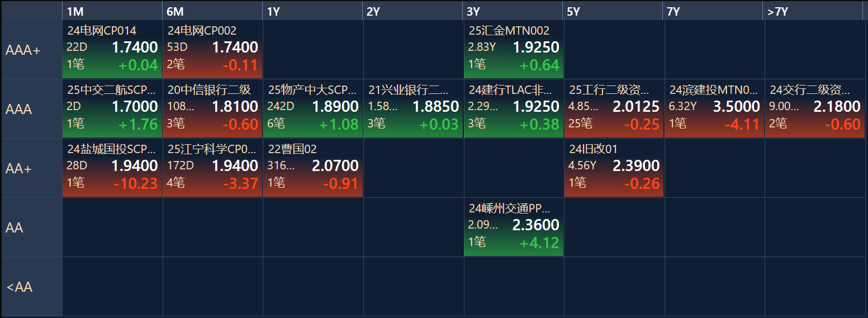Viewport: 868px width, 318px height.
Task: Open the 25物产中大SCP tile
Action: point(313,108)
